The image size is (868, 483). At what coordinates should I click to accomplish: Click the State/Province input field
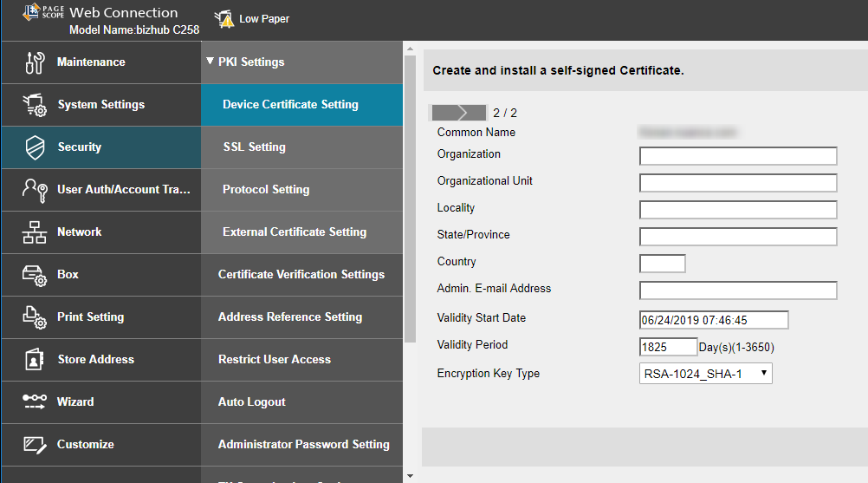(738, 237)
